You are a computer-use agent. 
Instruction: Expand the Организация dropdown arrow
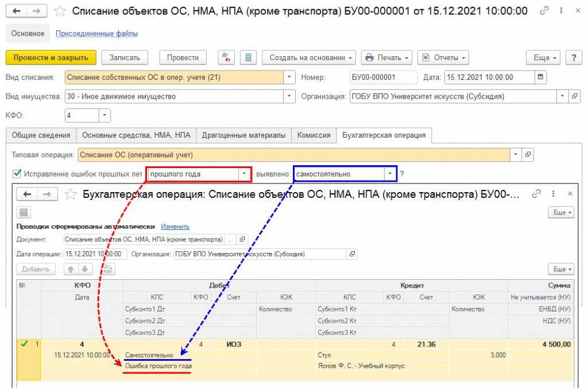click(562, 96)
